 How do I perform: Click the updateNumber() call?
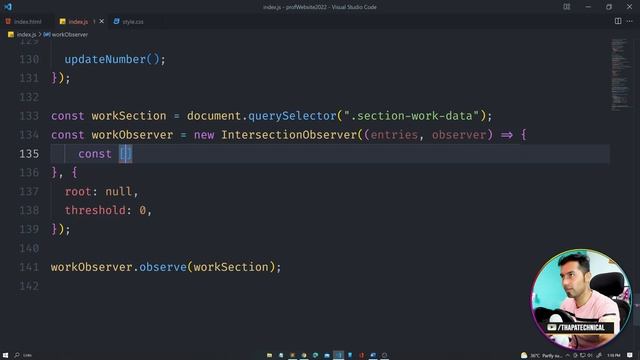pos(115,60)
